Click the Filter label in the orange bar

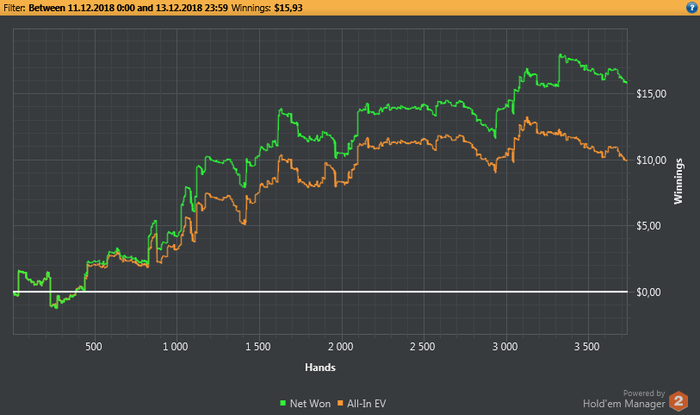coord(14,8)
